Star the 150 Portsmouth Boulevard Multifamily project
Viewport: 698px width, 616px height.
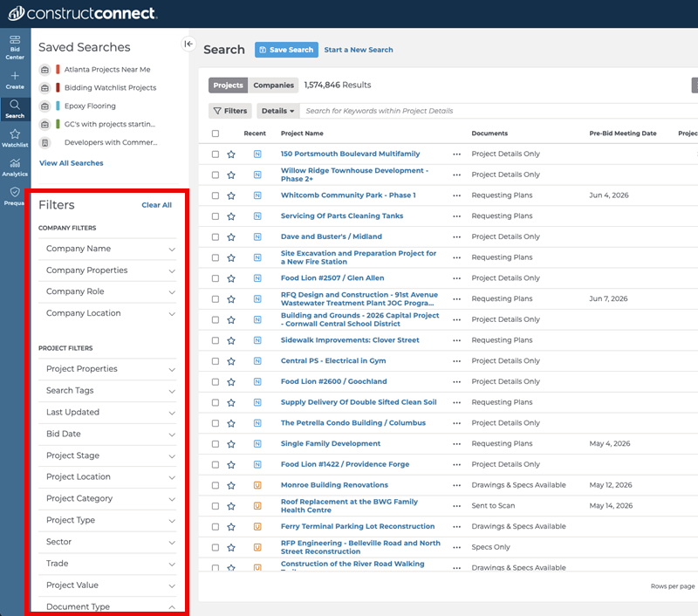[x=231, y=154]
